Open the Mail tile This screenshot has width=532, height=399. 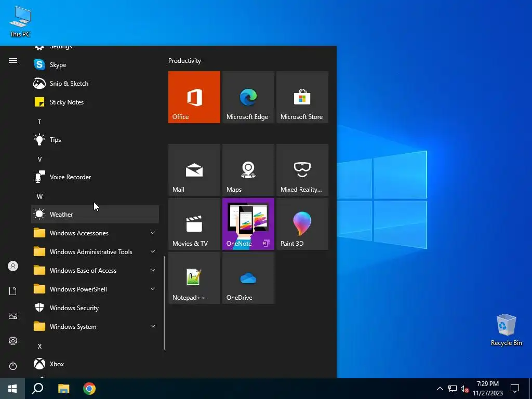(x=194, y=170)
